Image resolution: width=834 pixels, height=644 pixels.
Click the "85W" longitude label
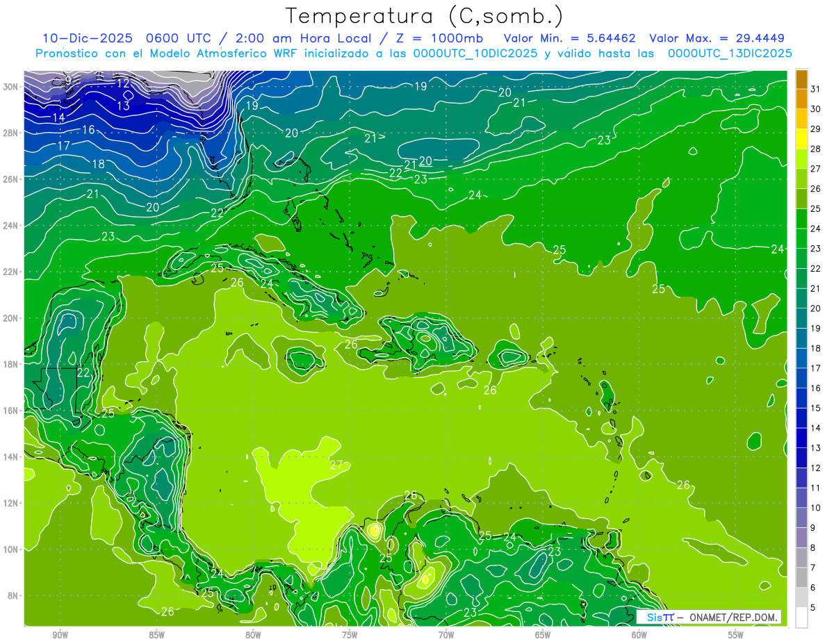click(x=156, y=635)
